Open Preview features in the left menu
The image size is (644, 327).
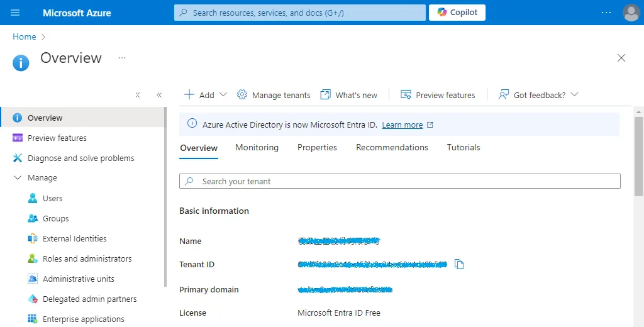pyautogui.click(x=82, y=138)
